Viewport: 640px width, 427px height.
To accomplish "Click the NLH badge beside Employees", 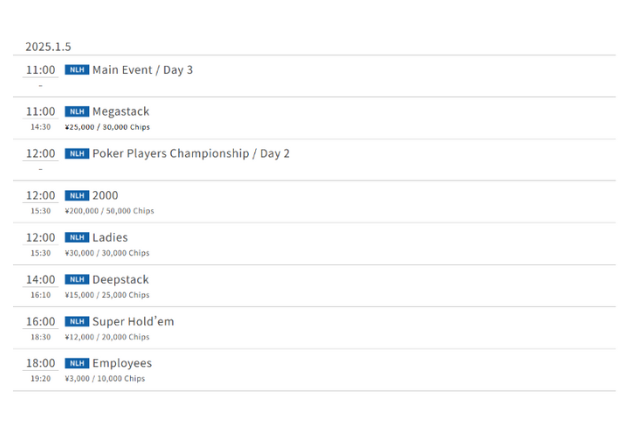I will tap(77, 364).
